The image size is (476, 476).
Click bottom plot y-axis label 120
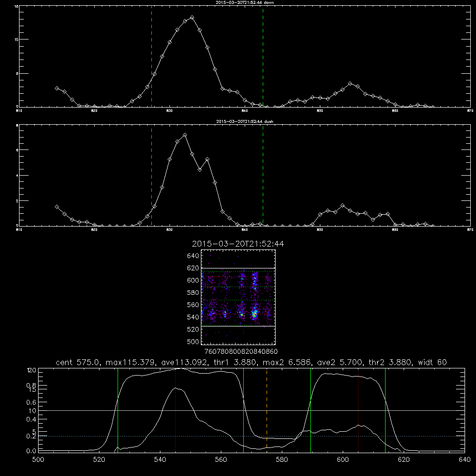[x=31, y=370]
